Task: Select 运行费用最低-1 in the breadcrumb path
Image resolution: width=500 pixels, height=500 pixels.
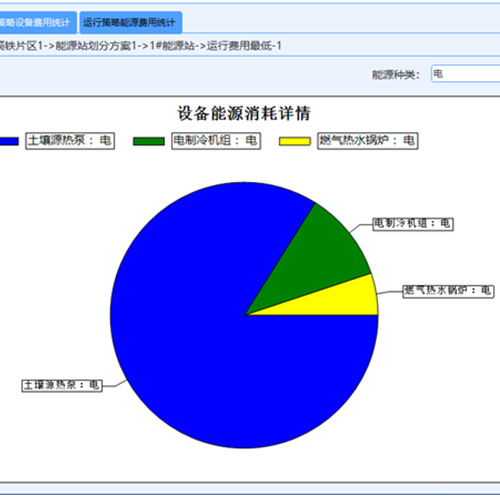Action: coord(244,45)
